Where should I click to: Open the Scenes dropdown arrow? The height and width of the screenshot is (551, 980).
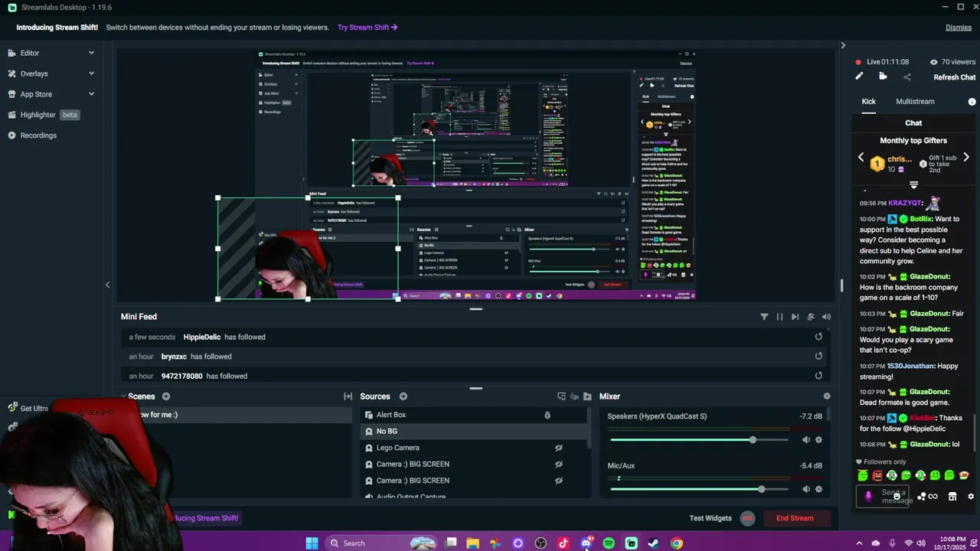[123, 396]
